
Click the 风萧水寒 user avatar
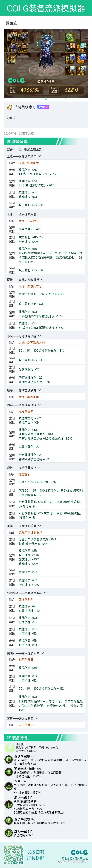tap(10, 107)
